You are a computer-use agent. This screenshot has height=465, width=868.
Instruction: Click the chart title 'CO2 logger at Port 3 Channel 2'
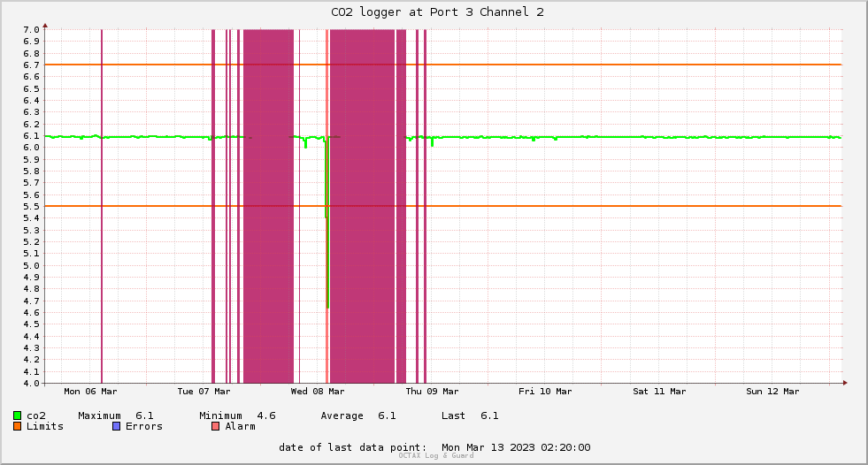[x=437, y=12]
